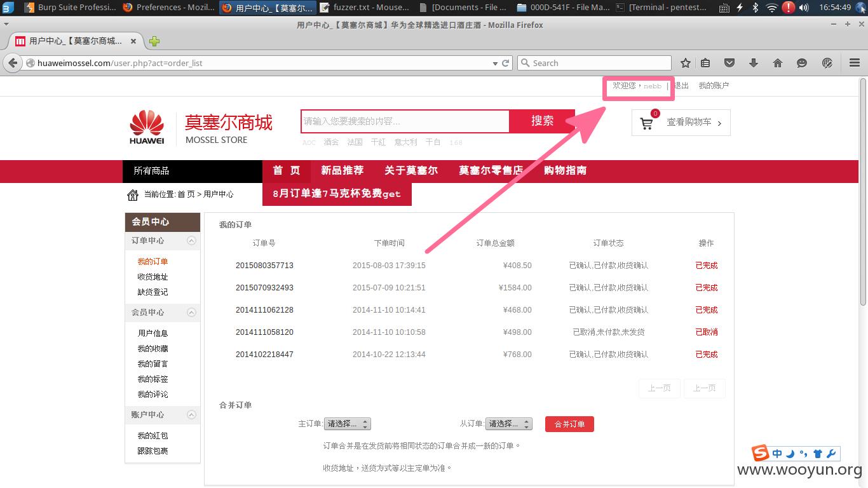Click the Huawei logo
Image resolution: width=868 pixels, height=488 pixels.
147,126
